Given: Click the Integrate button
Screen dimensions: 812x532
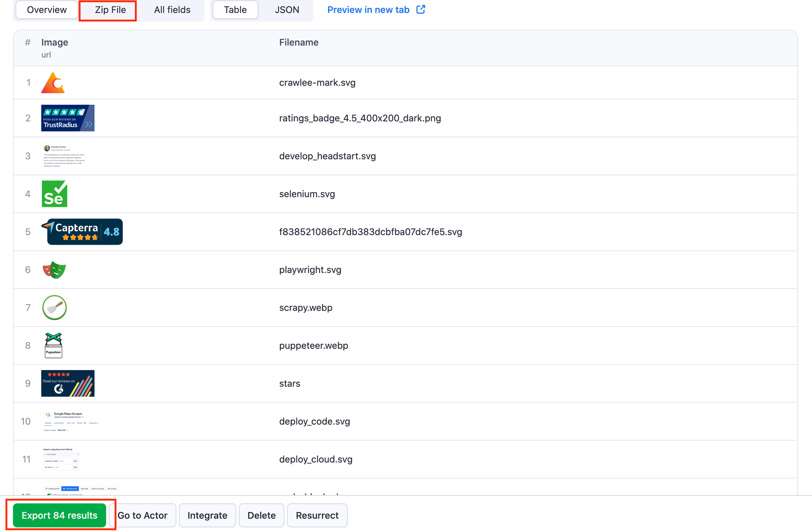Looking at the screenshot, I should click(208, 515).
